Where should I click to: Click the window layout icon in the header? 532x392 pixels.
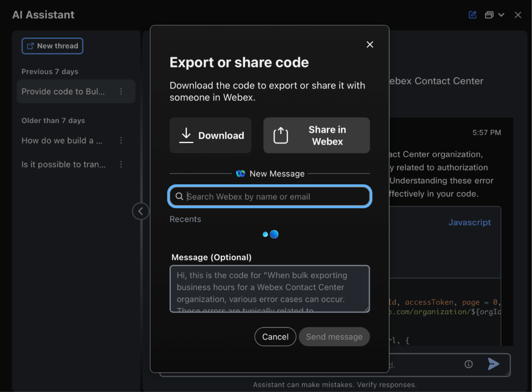coord(489,15)
